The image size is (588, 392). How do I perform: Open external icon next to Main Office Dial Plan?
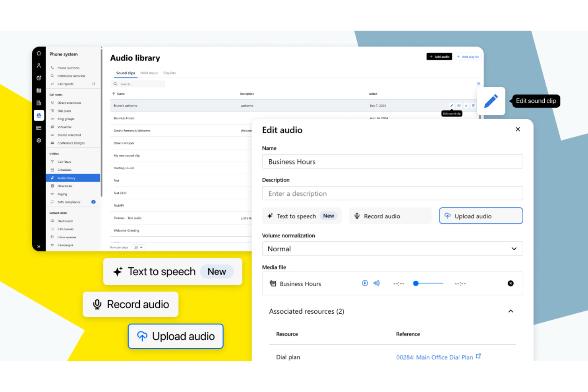pyautogui.click(x=478, y=356)
